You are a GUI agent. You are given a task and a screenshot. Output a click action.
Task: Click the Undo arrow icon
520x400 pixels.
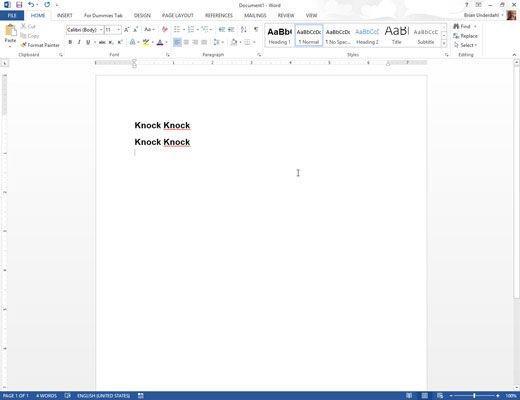[x=31, y=5]
